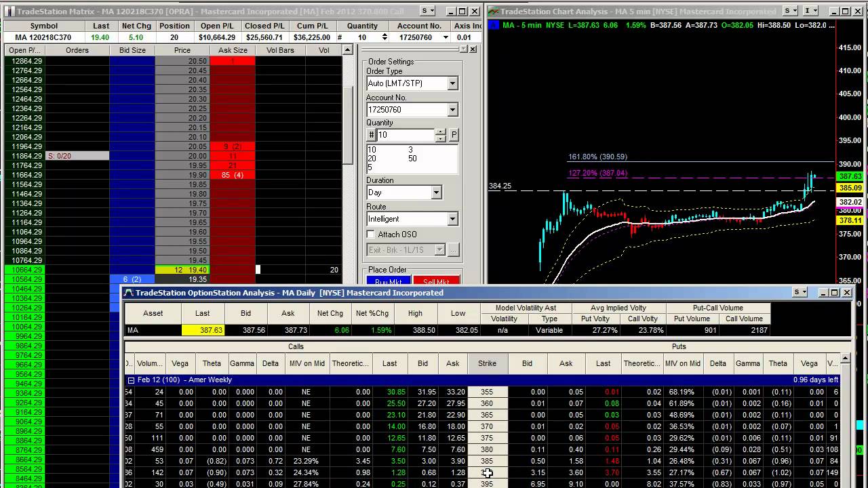Open the S dropdown in Matrix title bar
The image size is (868, 488).
tap(428, 11)
